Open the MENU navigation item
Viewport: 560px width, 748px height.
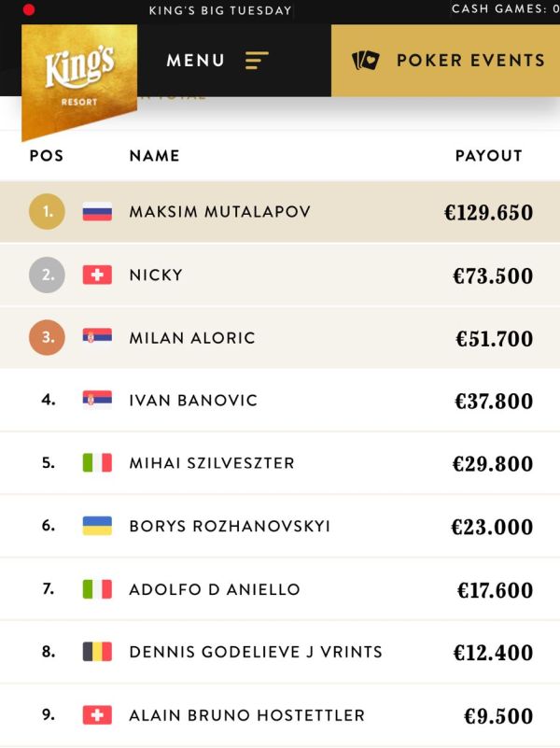(x=195, y=61)
